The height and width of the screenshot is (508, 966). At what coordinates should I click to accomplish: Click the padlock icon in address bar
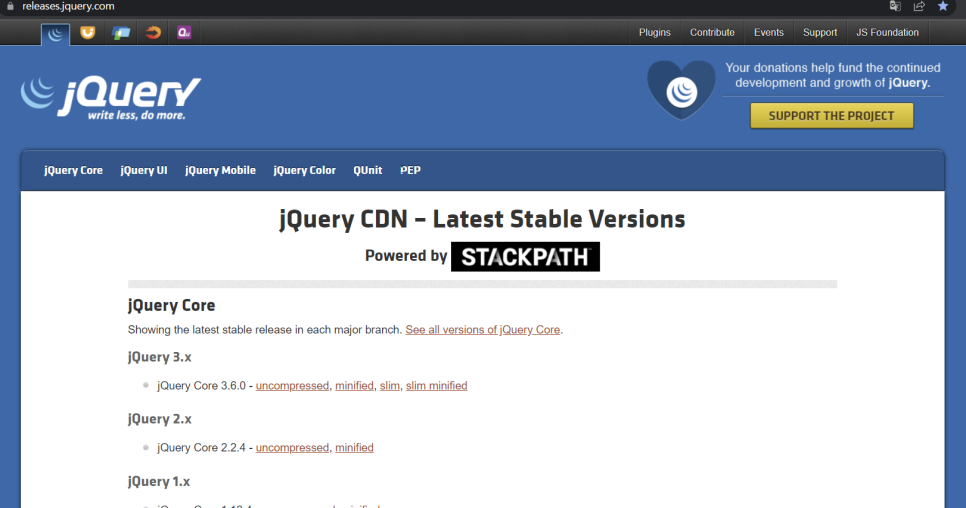click(x=10, y=6)
